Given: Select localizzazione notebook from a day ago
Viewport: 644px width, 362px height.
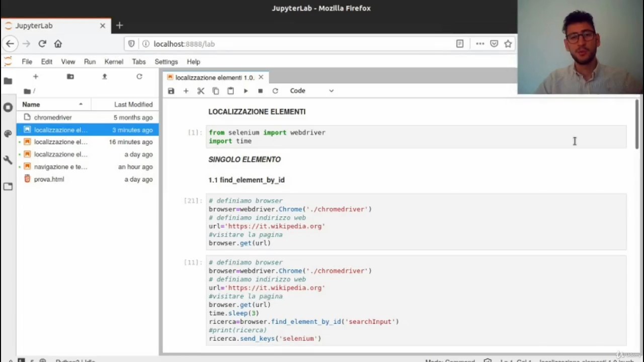Looking at the screenshot, I should (x=88, y=154).
